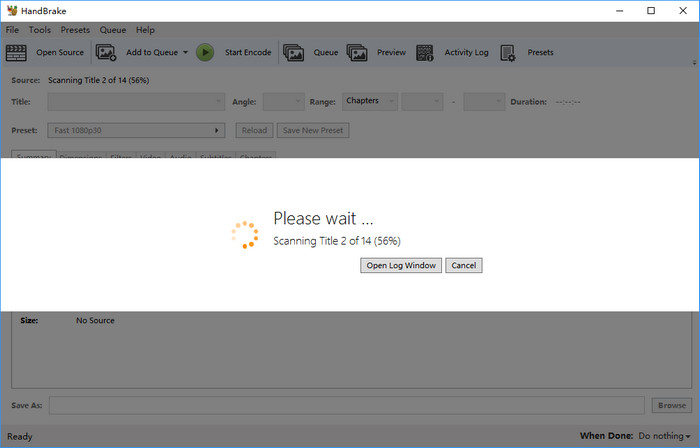Open the Help menu

coord(145,30)
